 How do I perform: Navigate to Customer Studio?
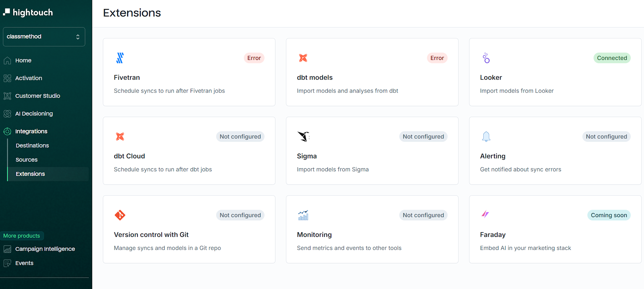pyautogui.click(x=38, y=96)
